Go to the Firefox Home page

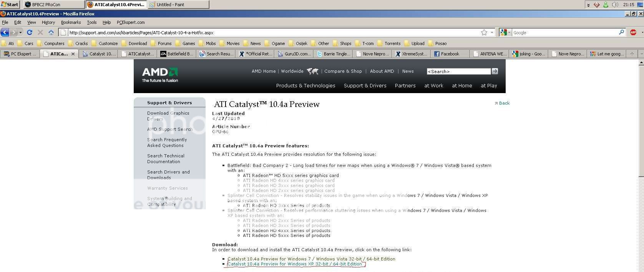point(51,33)
